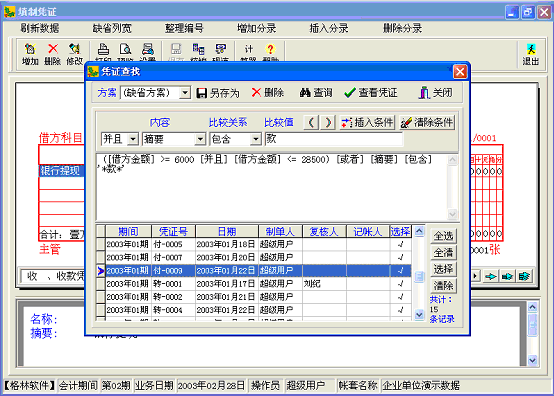554x396 pixels.
Task: Click 删除 in the 凭证查找 dialog toolbar
Action: point(268,93)
